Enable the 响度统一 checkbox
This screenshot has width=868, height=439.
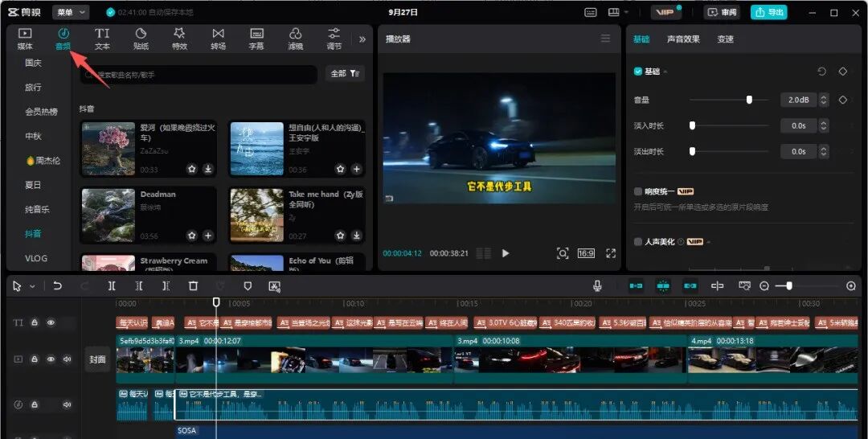638,192
